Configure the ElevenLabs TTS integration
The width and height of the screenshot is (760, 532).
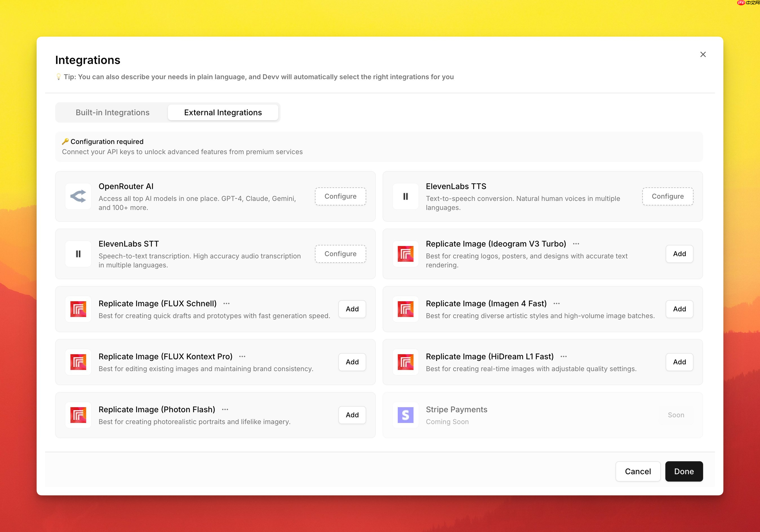click(x=667, y=196)
